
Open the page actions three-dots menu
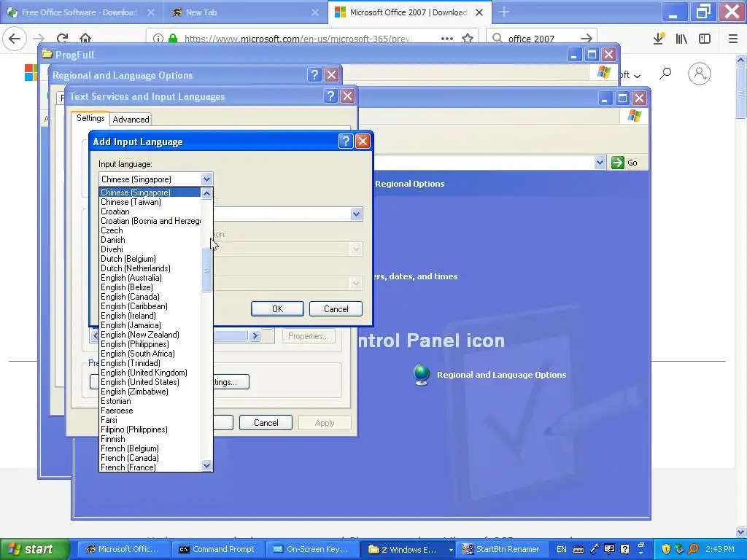447,38
